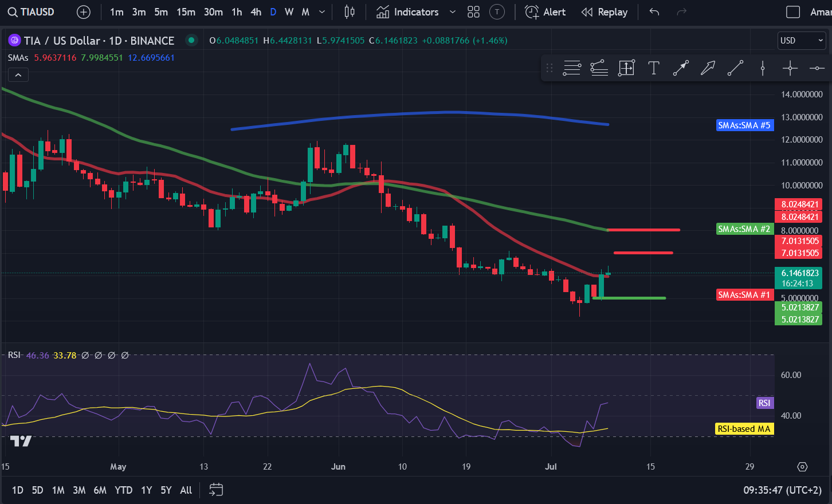Select the 4h timeframe
The image size is (832, 504).
click(256, 12)
